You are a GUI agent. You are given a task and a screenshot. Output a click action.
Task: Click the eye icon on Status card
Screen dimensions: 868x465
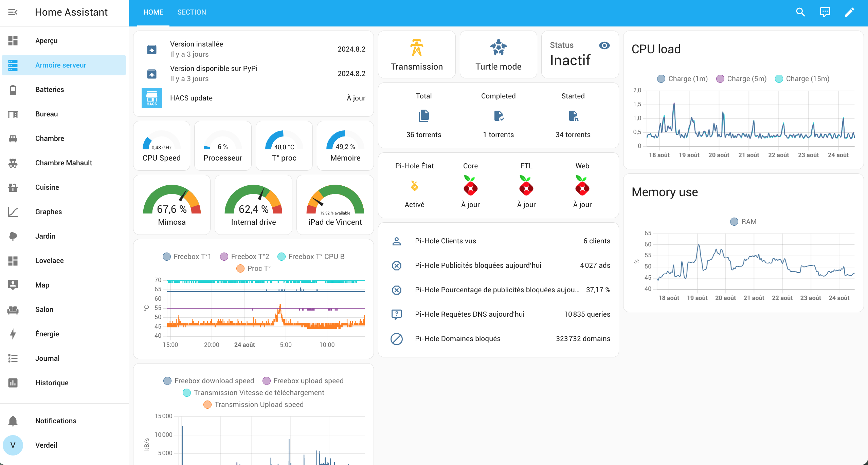[x=604, y=45]
